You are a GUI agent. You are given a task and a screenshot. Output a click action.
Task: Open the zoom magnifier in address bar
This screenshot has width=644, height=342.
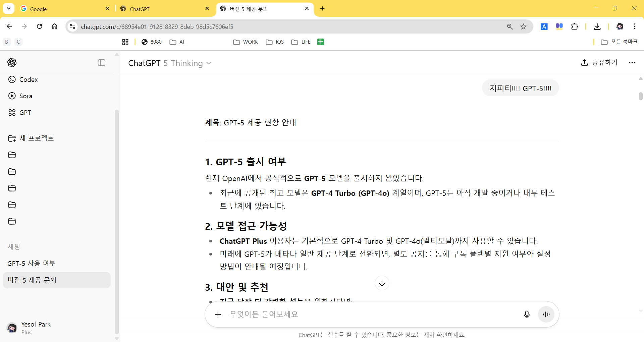pos(510,26)
